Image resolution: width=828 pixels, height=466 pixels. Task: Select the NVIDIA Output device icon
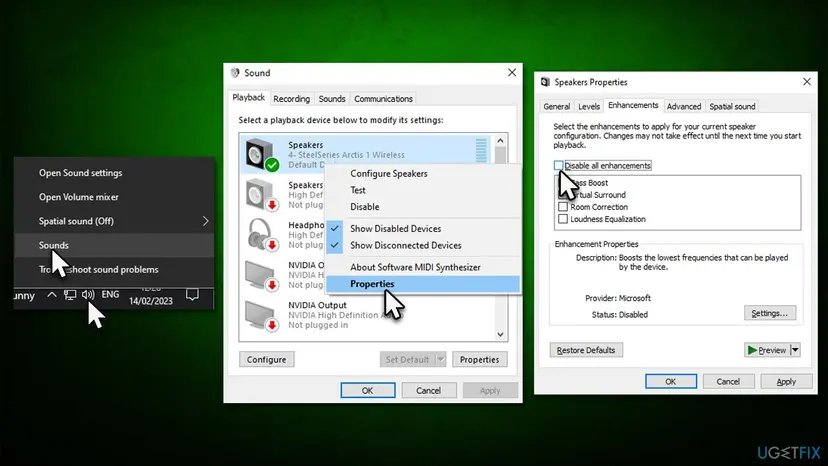pos(262,315)
